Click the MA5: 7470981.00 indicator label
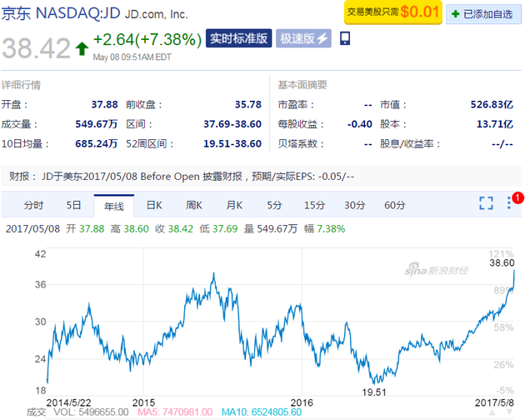The height and width of the screenshot is (420, 525). (x=175, y=412)
